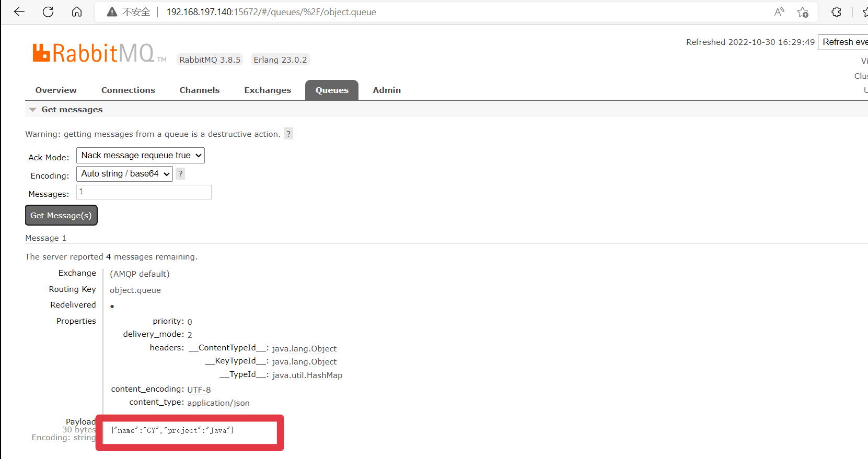
Task: Click the payload JSON text
Action: point(172,430)
